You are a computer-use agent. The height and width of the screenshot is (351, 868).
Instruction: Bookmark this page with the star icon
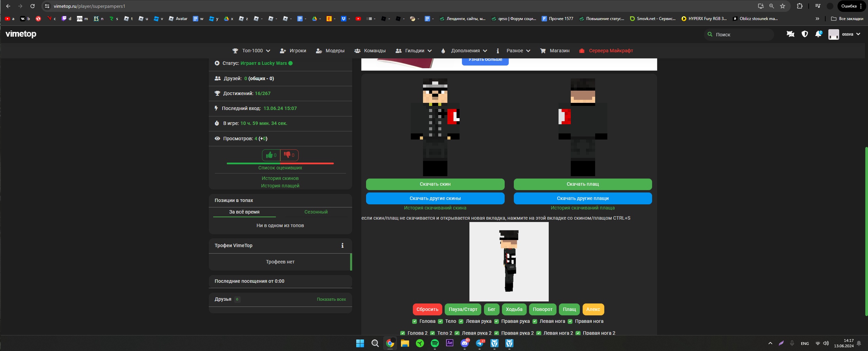(783, 6)
